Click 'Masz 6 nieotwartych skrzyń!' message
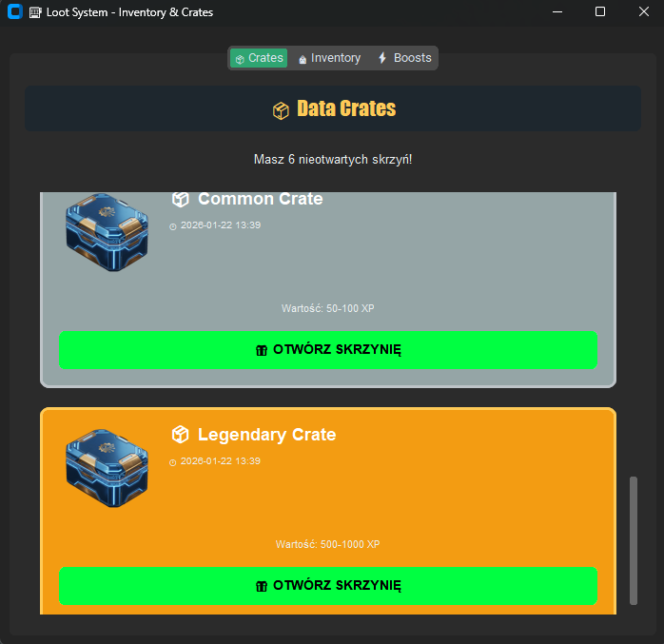664x644 pixels. coord(333,160)
